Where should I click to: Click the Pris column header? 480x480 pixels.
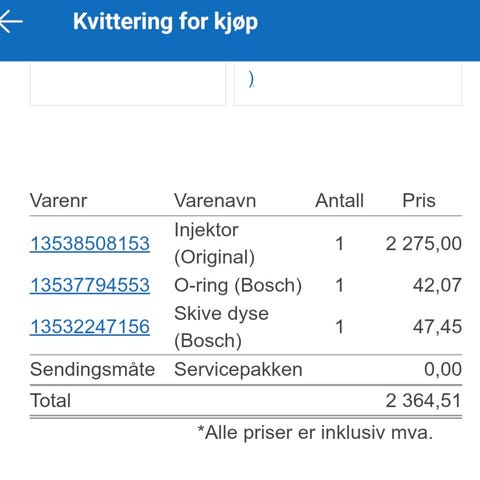point(419,201)
